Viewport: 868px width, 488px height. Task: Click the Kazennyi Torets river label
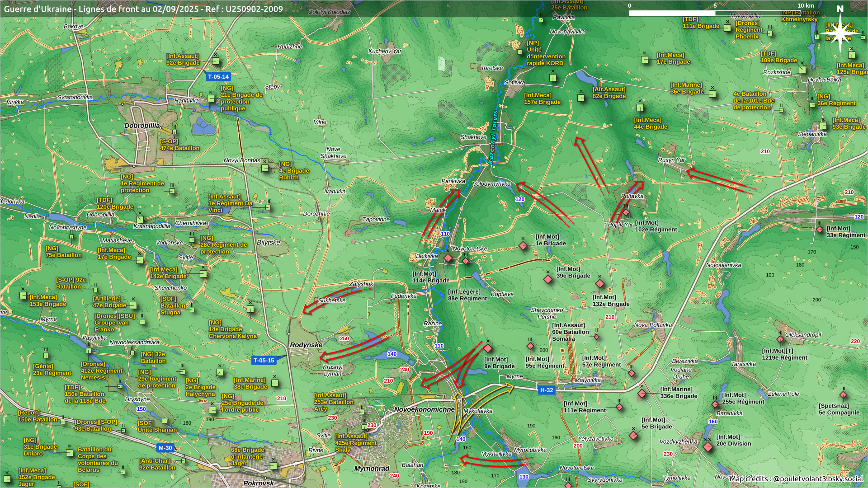pos(493,137)
